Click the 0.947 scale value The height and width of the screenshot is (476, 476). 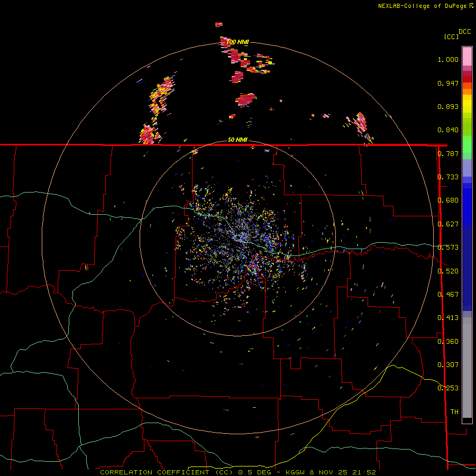tap(448, 83)
